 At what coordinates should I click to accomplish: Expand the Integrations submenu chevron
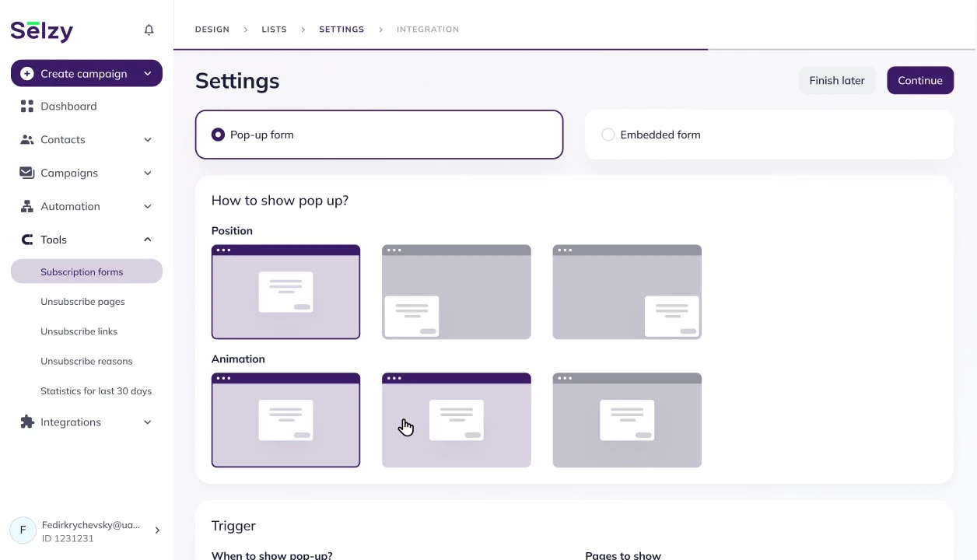(148, 422)
